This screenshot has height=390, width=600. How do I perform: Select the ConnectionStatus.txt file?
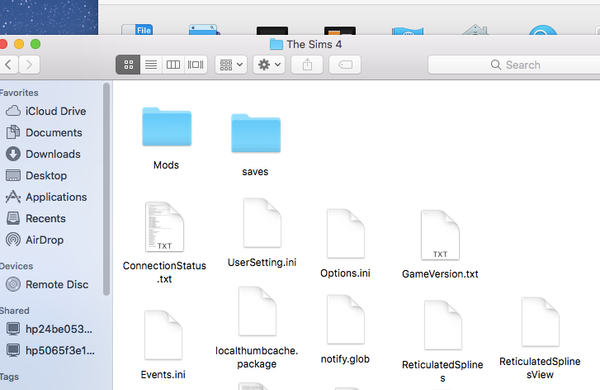click(165, 227)
